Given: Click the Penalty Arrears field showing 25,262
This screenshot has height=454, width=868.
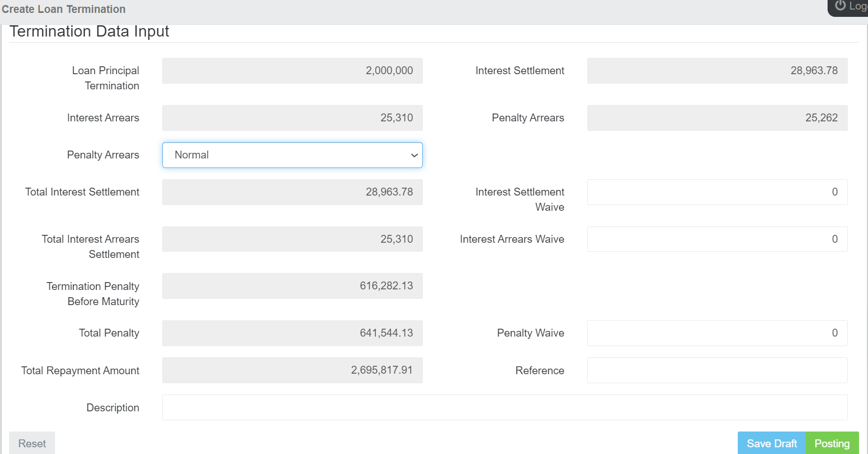Looking at the screenshot, I should pos(717,118).
